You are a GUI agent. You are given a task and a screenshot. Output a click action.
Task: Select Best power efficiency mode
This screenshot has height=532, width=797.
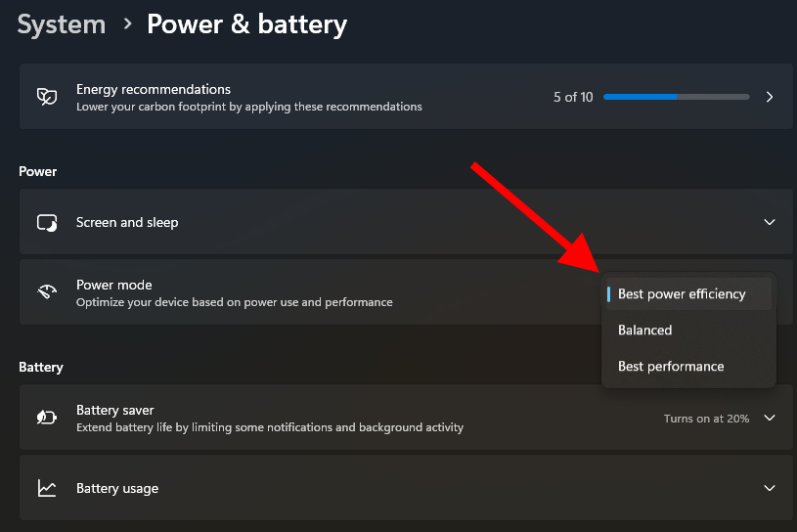click(682, 293)
